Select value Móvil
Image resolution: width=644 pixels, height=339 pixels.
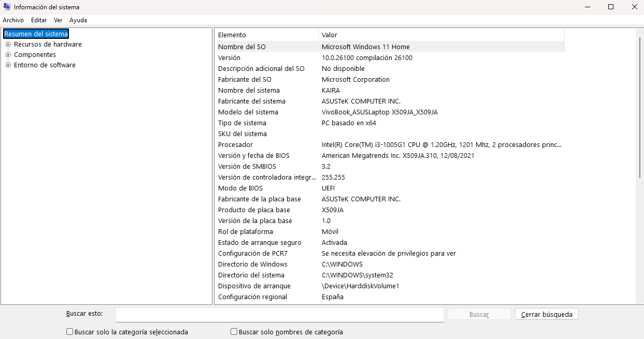tap(330, 231)
